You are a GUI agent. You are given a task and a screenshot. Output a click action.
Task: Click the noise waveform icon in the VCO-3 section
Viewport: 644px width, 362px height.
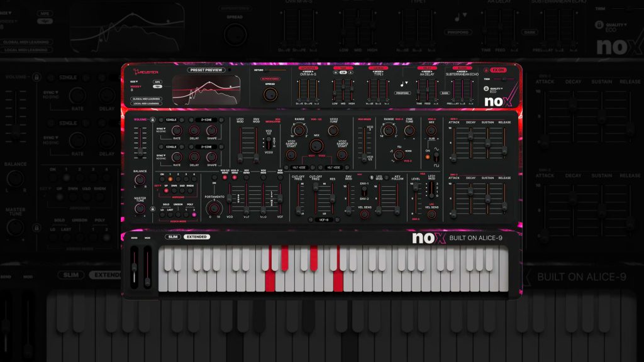(408, 150)
